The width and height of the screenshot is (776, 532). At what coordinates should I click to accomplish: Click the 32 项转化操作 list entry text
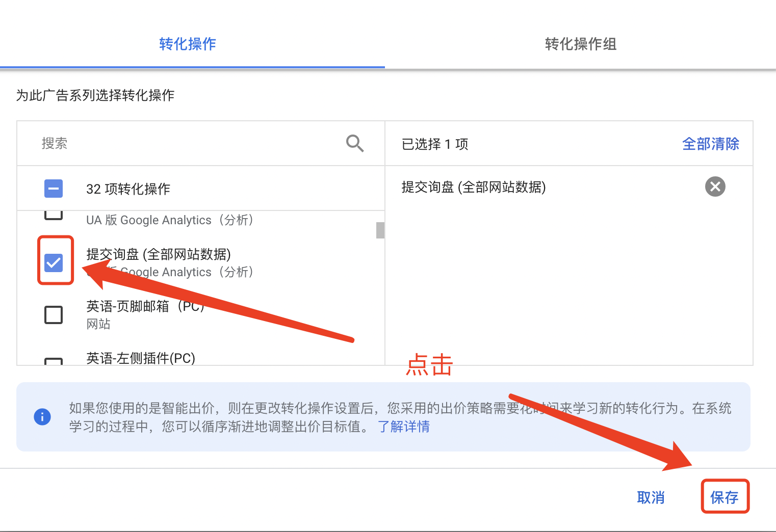click(128, 188)
